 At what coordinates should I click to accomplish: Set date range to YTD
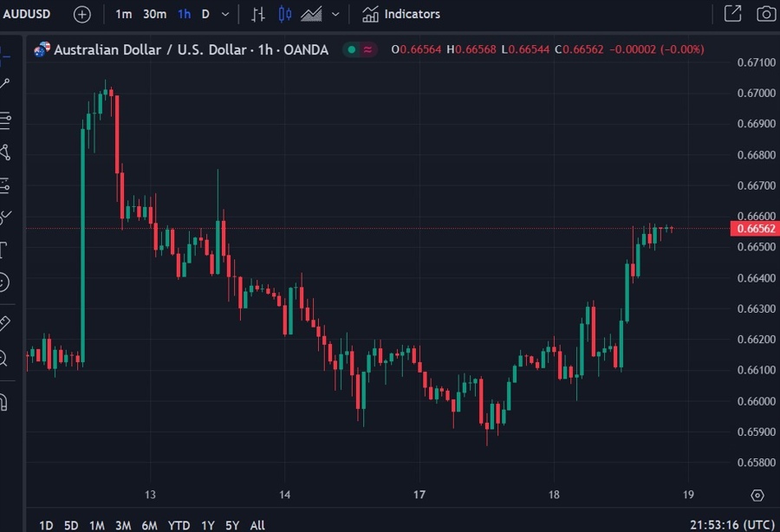[x=179, y=526]
